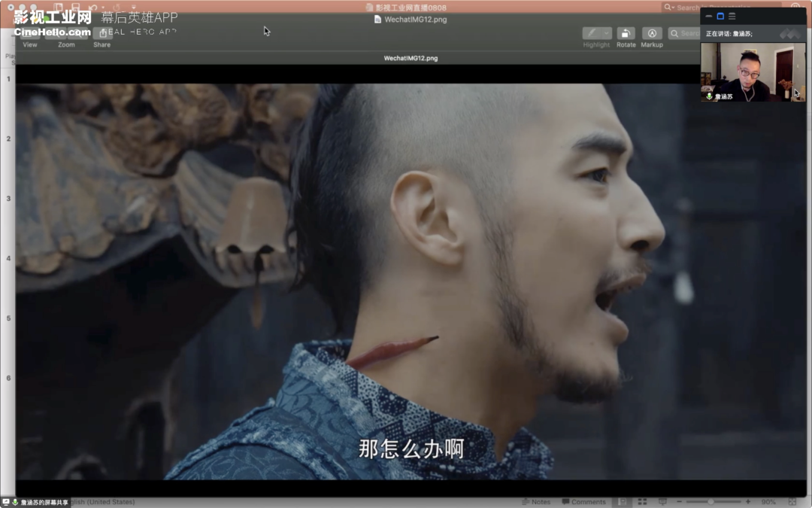Click the zoom in plus button

[748, 502]
